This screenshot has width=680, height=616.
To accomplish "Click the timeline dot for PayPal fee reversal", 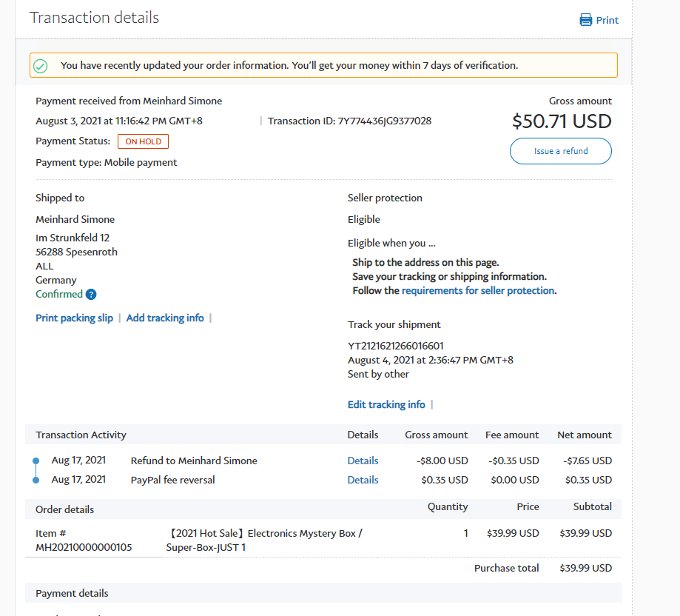I will (x=36, y=480).
